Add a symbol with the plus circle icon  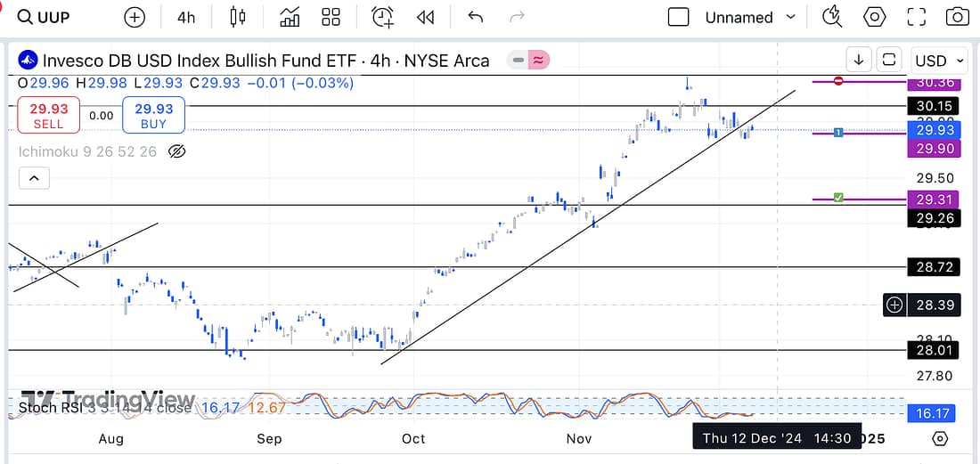[x=135, y=17]
